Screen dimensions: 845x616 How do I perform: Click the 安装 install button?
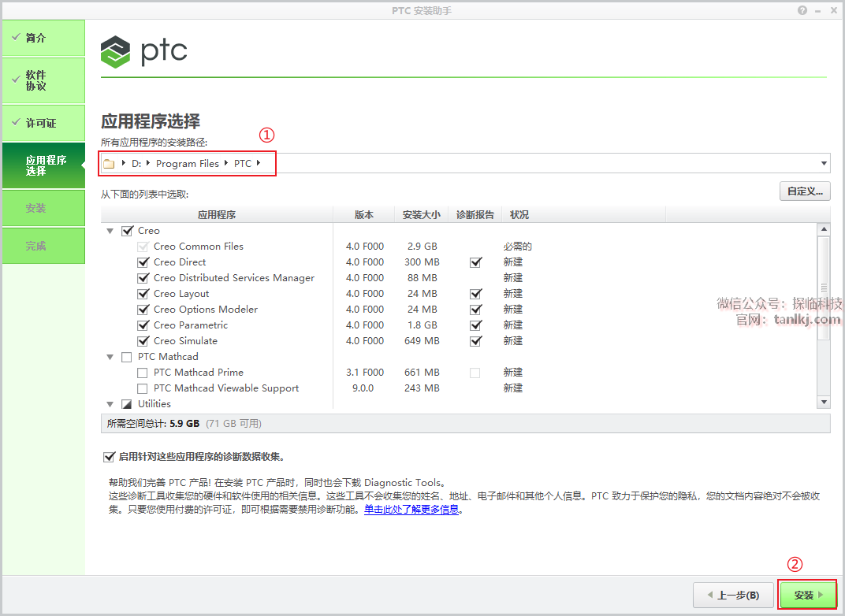click(x=807, y=596)
